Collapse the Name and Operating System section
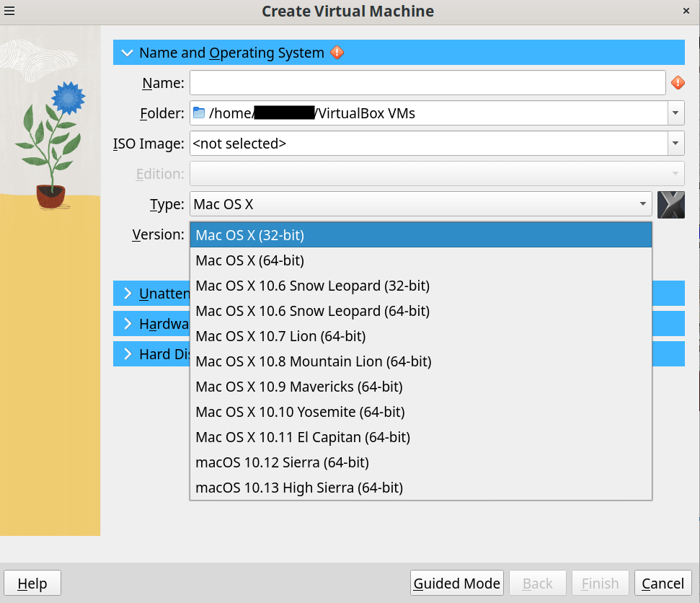Viewport: 700px width, 603px height. click(127, 53)
